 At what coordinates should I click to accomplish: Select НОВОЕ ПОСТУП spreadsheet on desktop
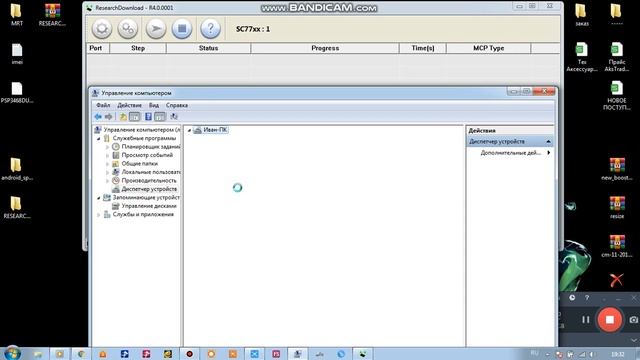pyautogui.click(x=617, y=96)
